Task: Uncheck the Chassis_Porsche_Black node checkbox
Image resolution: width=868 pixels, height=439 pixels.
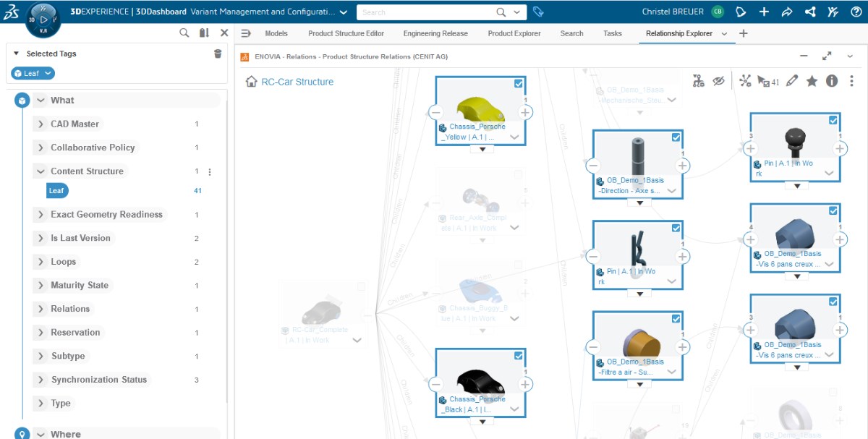Action: [519, 356]
